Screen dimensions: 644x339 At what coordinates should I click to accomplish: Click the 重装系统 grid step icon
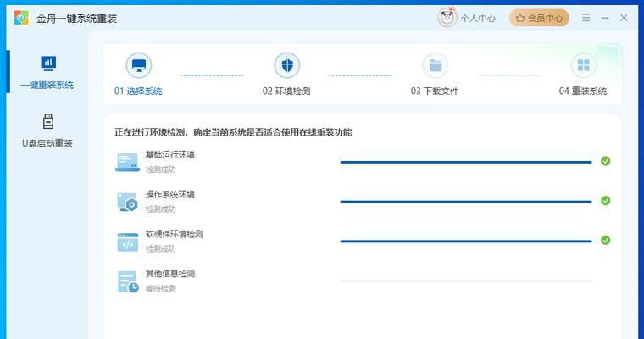pyautogui.click(x=583, y=65)
